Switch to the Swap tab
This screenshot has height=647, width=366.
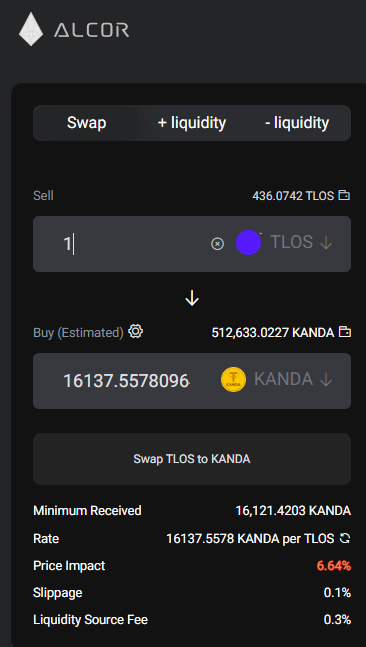click(86, 123)
